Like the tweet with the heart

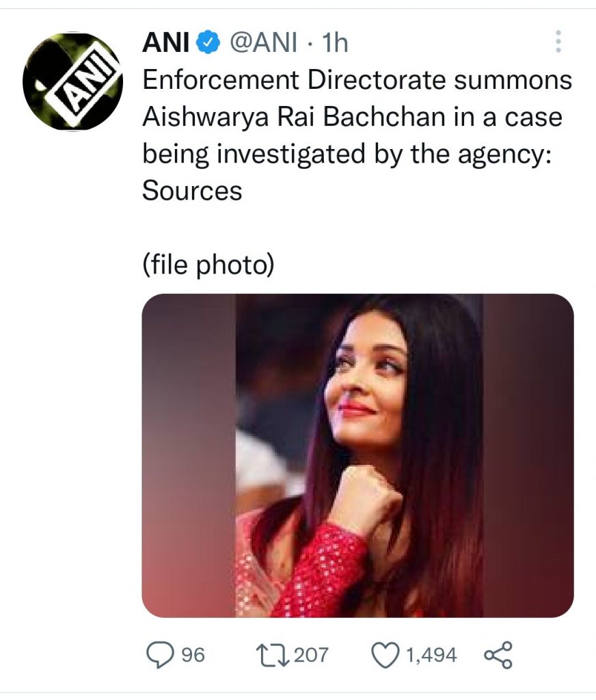coord(384,655)
